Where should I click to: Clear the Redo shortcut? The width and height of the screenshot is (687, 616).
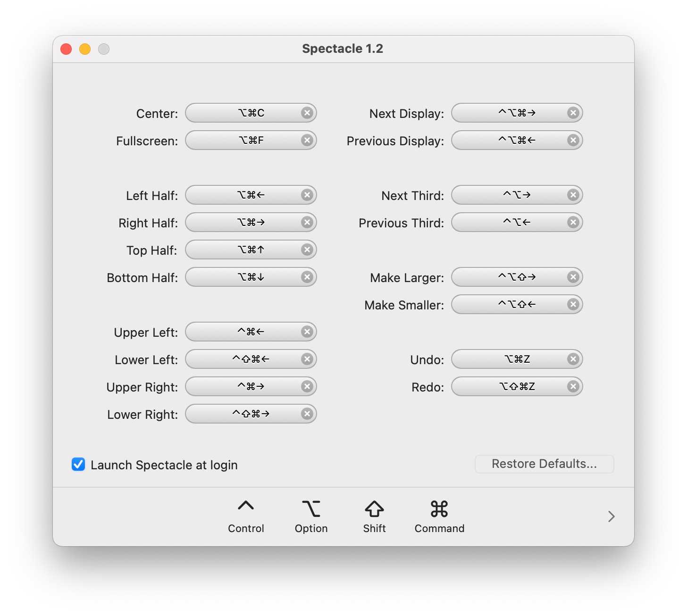coord(573,386)
